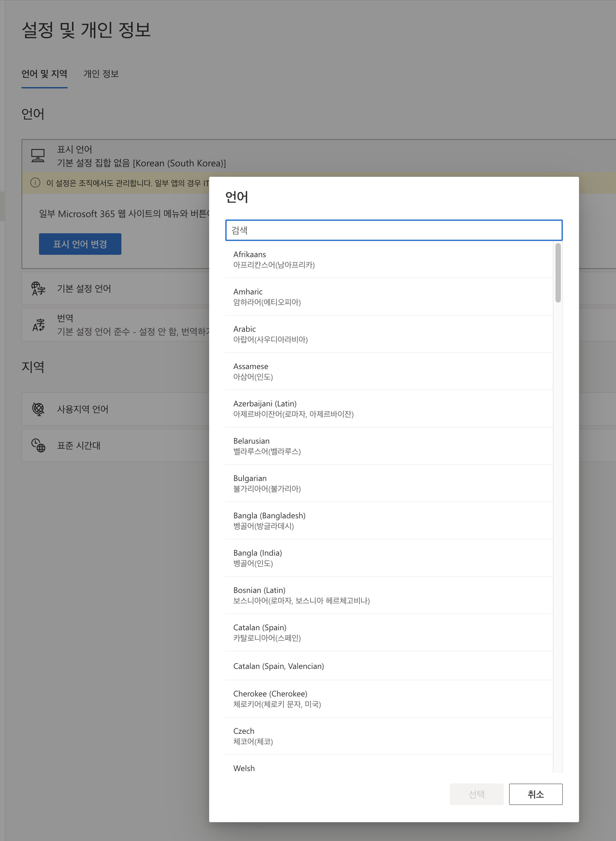Click the language list scrollbar thumb
The height and width of the screenshot is (841, 616).
click(558, 273)
